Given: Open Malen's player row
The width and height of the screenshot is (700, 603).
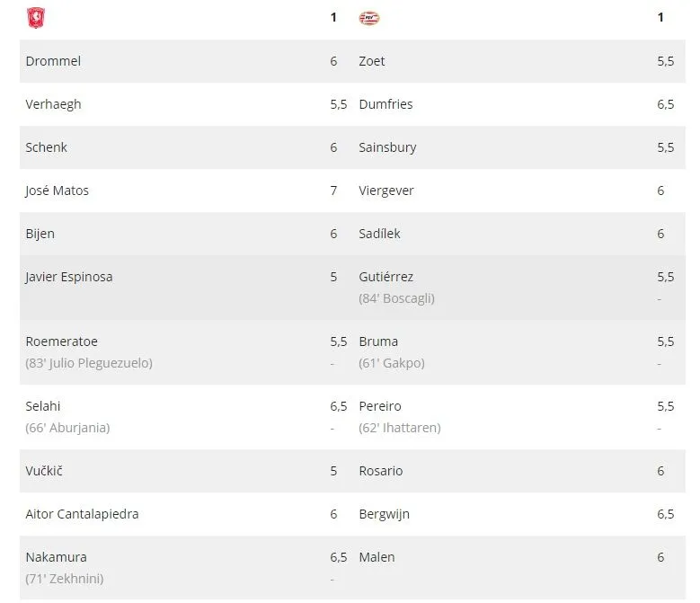Looking at the screenshot, I should pos(377,557).
